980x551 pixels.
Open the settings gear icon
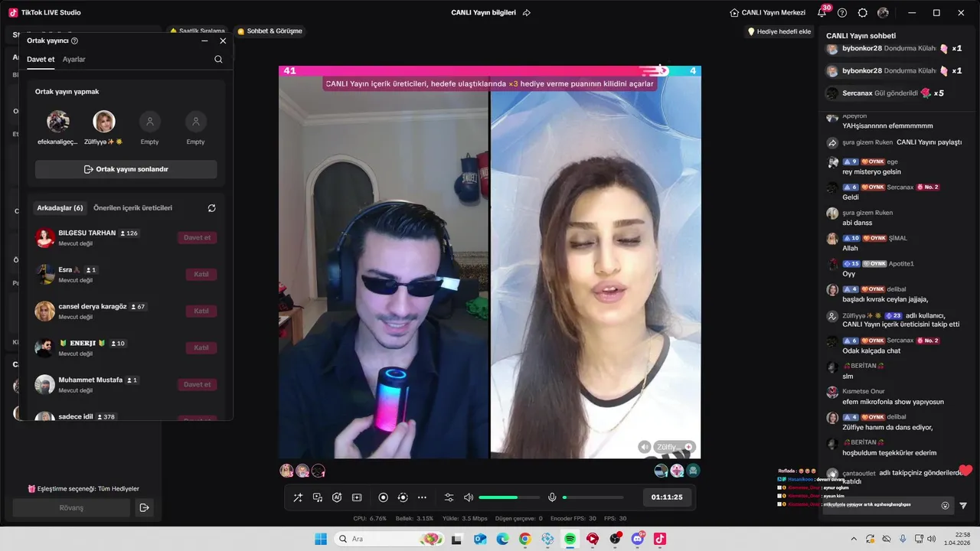click(863, 13)
